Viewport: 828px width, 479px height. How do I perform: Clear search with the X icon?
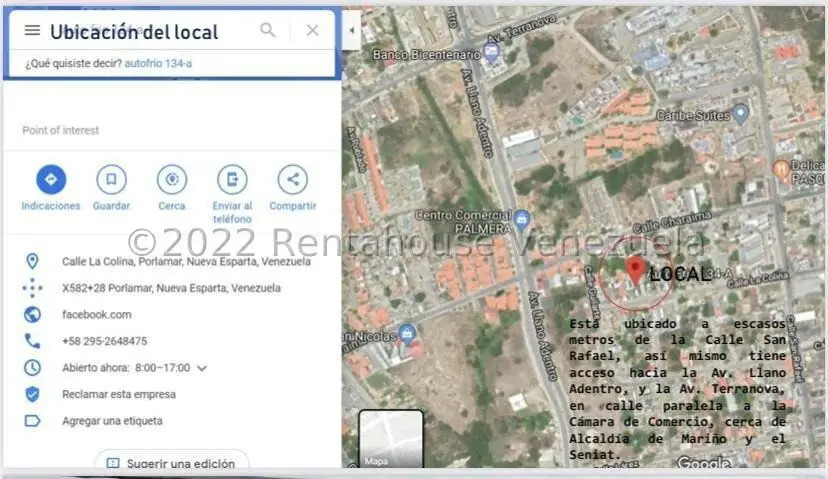[x=313, y=30]
